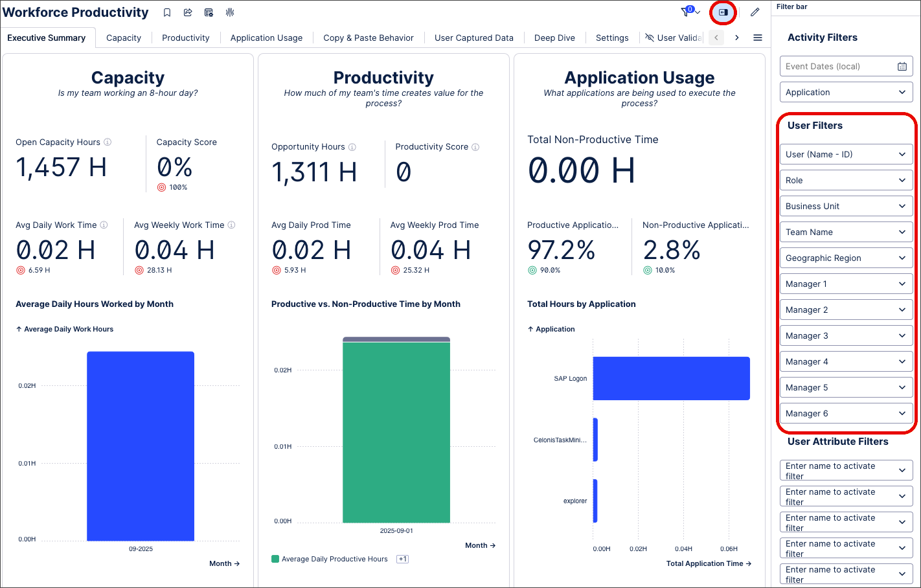Click calendar icon in Event Dates field
This screenshot has width=921, height=588.
[x=902, y=66]
